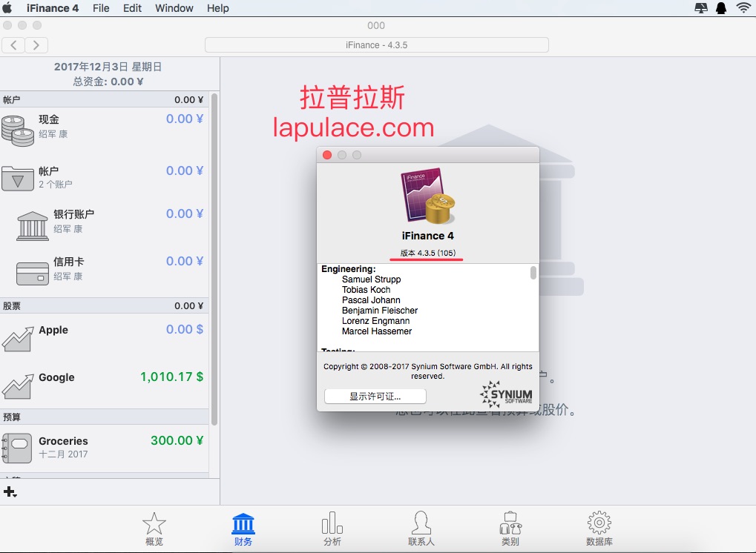Select the Groceries budget notebook icon

pyautogui.click(x=17, y=448)
